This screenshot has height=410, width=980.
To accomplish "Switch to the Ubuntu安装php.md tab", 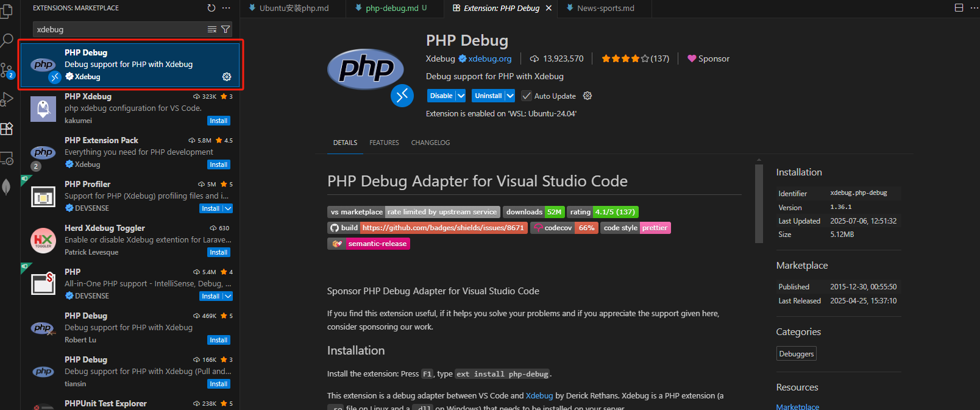I will tap(294, 8).
